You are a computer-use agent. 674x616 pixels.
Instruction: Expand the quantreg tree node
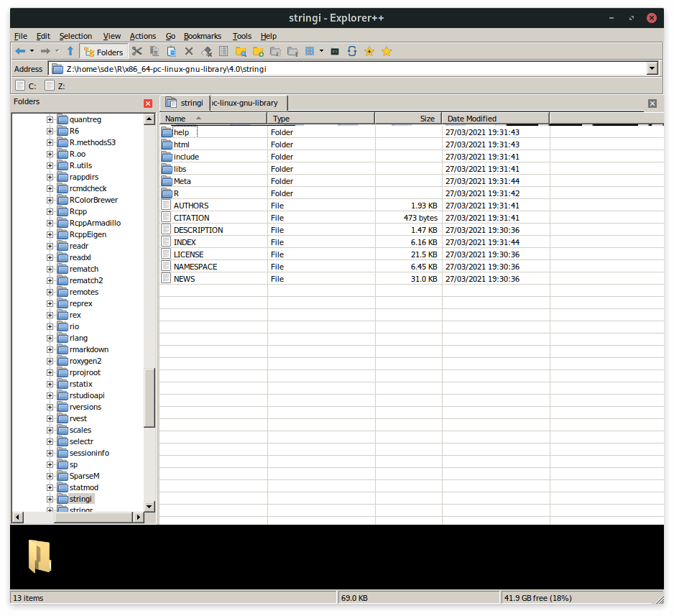click(x=50, y=119)
